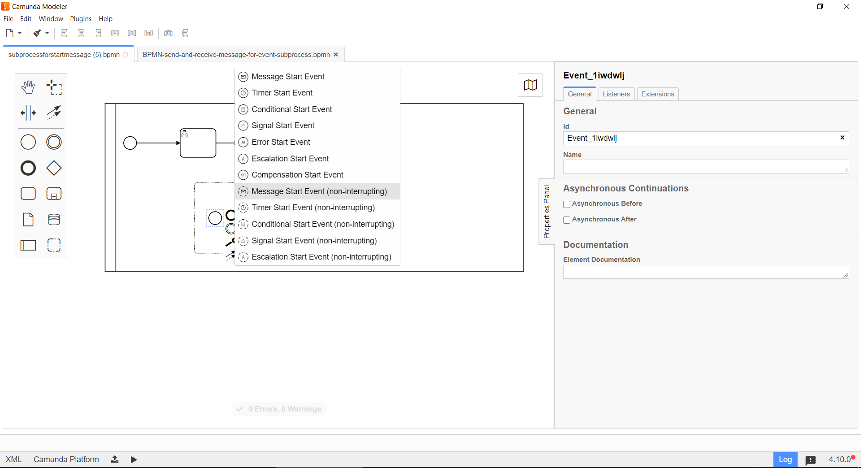
Task: Create an EndEvent from palette
Action: click(28, 168)
